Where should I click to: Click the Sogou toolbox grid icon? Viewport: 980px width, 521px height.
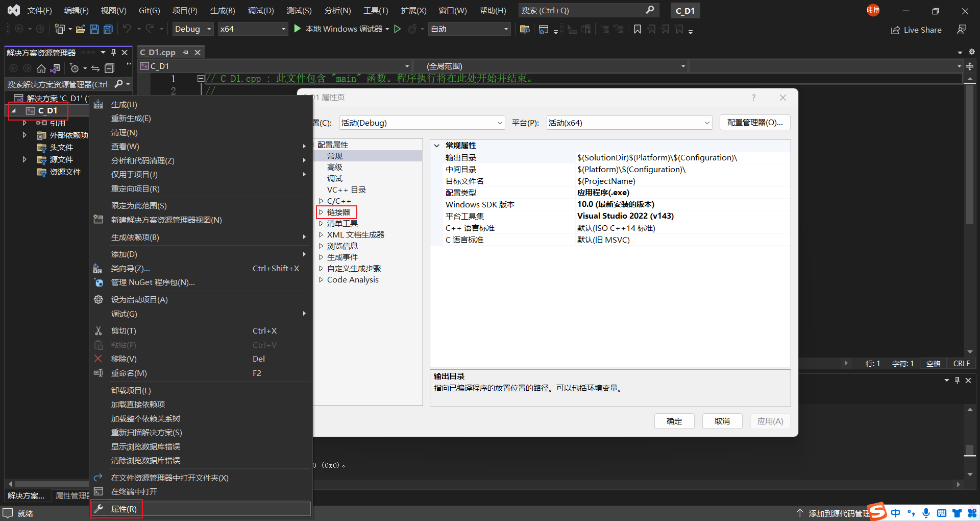(972, 513)
